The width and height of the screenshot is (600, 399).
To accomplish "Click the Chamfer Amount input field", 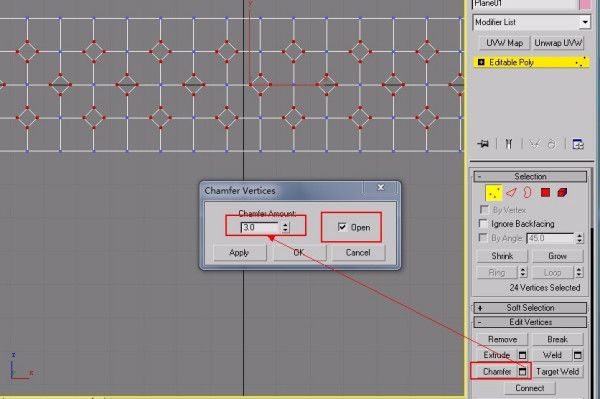I will 260,227.
